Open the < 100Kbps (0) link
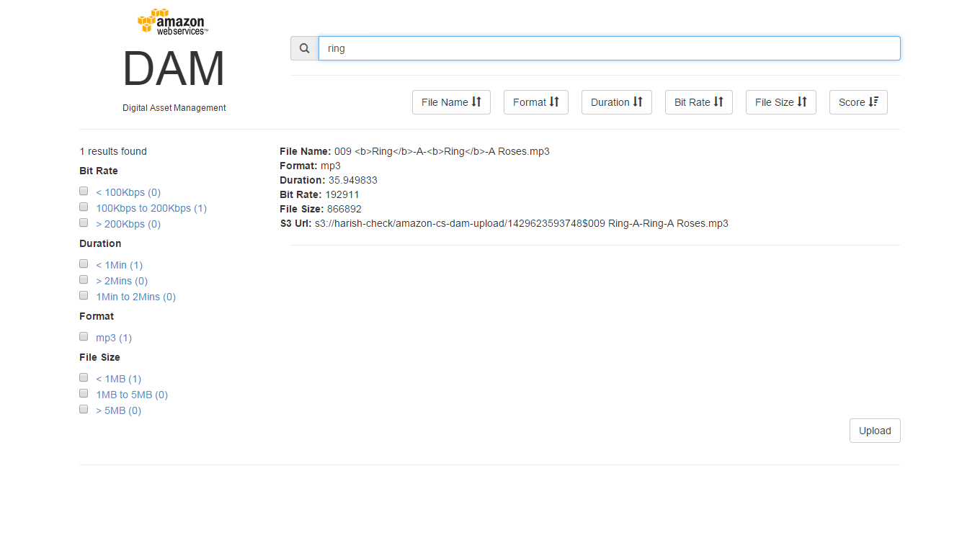Viewport: 980px width, 553px height. [x=128, y=192]
